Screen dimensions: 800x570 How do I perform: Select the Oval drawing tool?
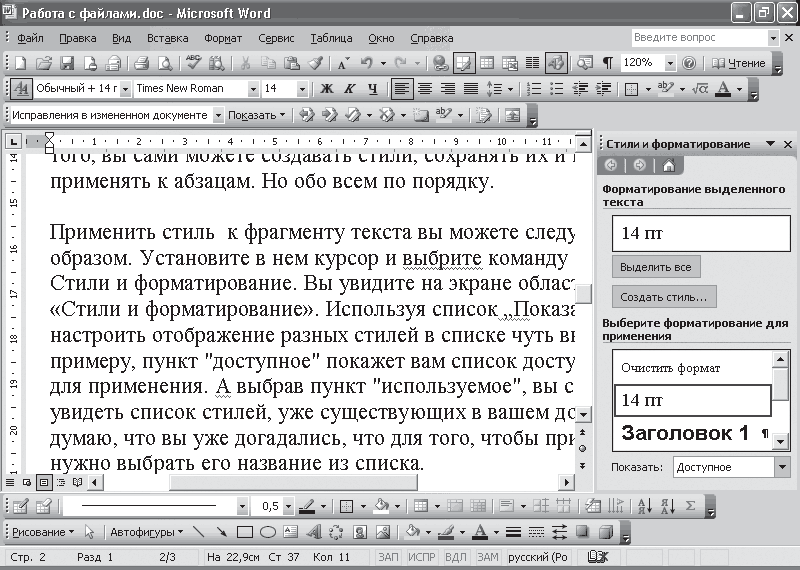[267, 531]
